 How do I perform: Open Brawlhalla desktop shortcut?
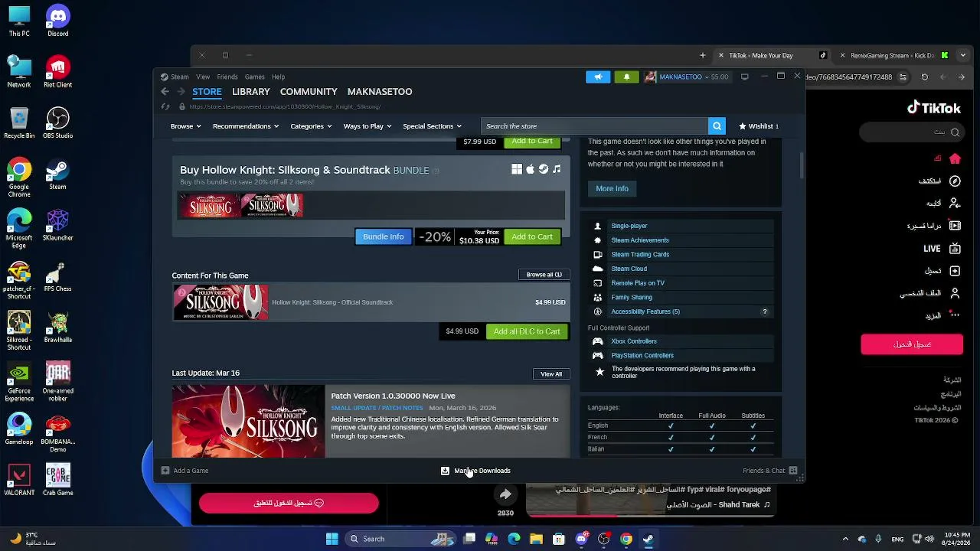coord(58,327)
